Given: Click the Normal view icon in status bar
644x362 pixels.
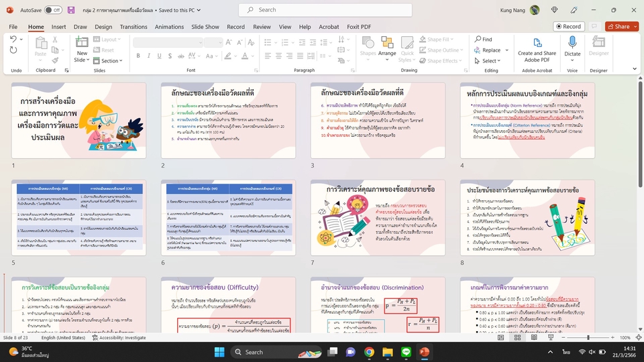Looking at the screenshot, I should (500, 337).
